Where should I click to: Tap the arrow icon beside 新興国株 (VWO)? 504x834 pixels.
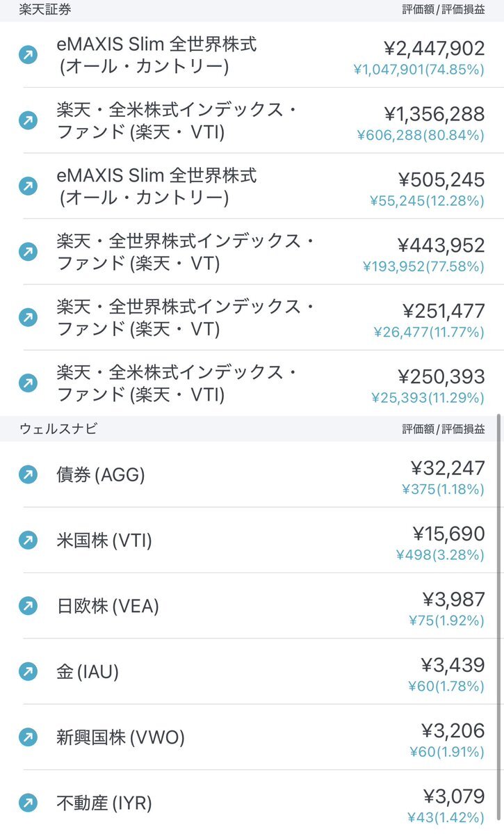[29, 737]
